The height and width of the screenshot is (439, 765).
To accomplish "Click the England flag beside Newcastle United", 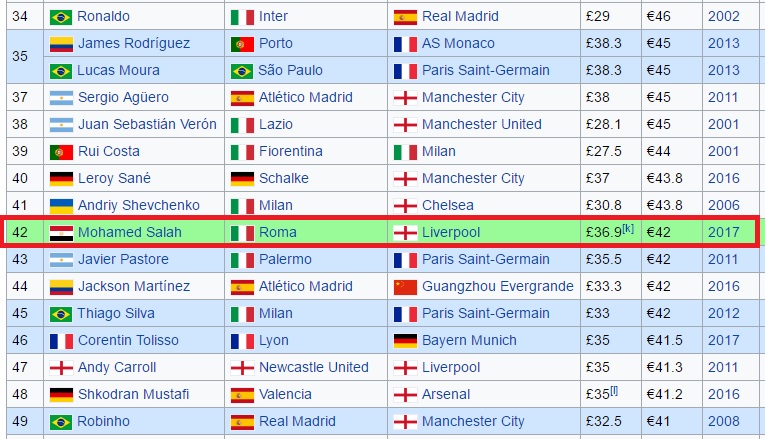I will click(242, 367).
